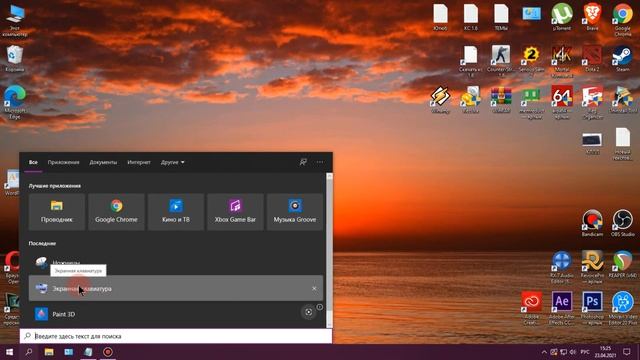
Task: Select the Adobe Creative Cloud shortcut
Action: pos(531,308)
